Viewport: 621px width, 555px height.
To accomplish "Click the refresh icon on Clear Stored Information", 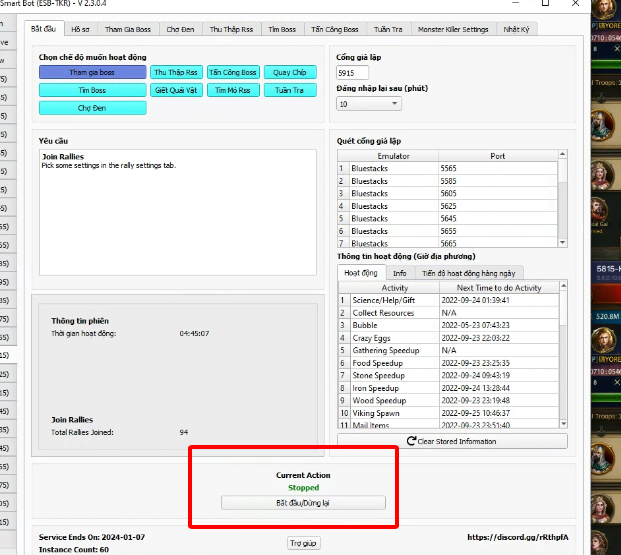I will click(x=411, y=441).
